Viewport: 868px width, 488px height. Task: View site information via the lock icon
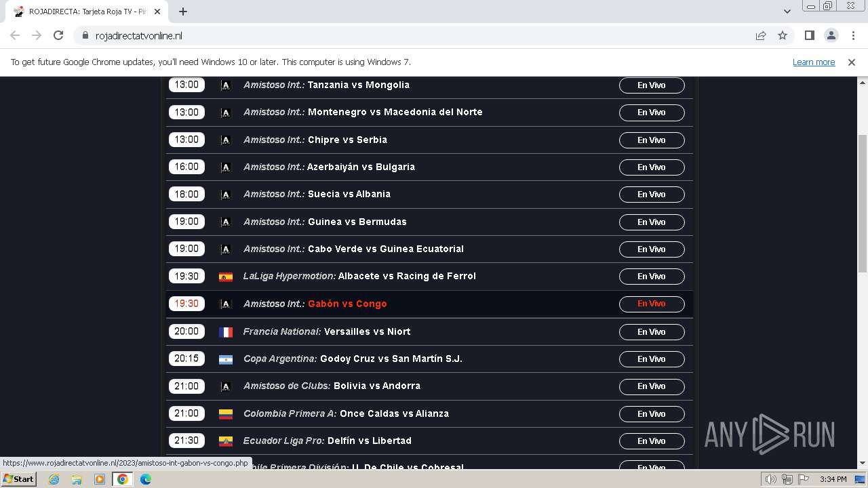(85, 35)
